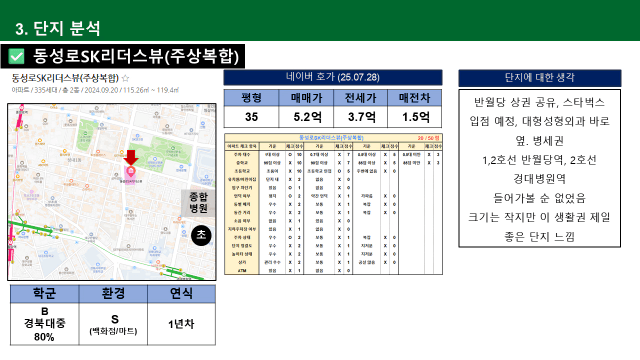Screen dimensions: 640x360
Task: Click the pink location pin marker
Action: [131, 172]
